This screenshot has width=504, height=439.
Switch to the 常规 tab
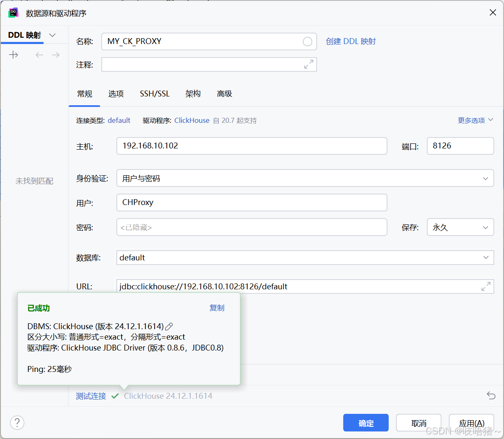(85, 94)
